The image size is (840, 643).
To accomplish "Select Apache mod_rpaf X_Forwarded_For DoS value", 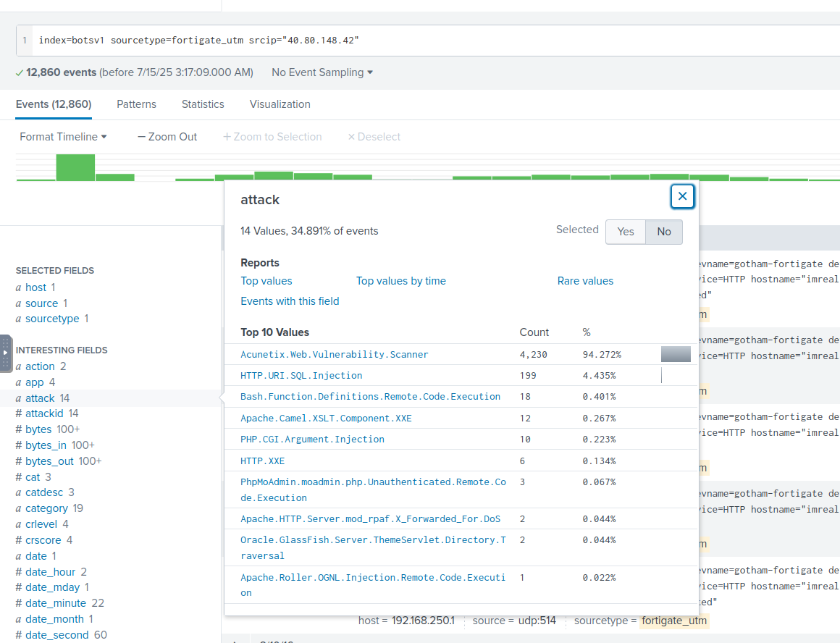I will pos(370,518).
